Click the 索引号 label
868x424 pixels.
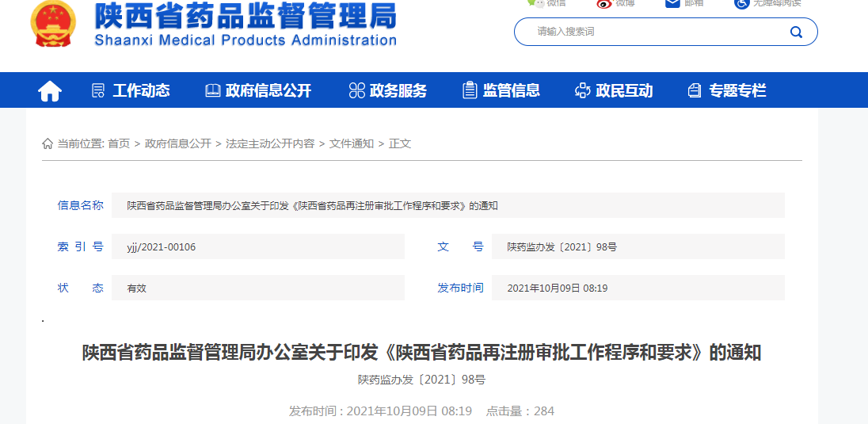(x=80, y=246)
